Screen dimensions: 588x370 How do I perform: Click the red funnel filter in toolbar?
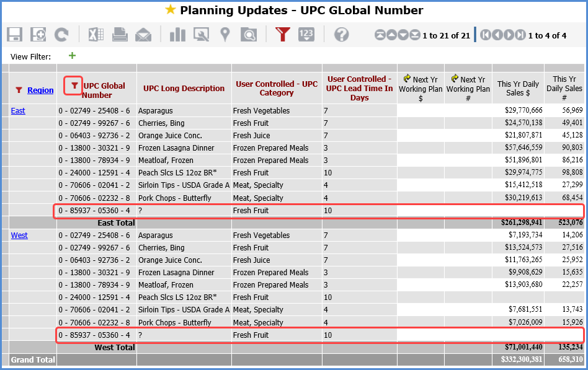[x=283, y=35]
